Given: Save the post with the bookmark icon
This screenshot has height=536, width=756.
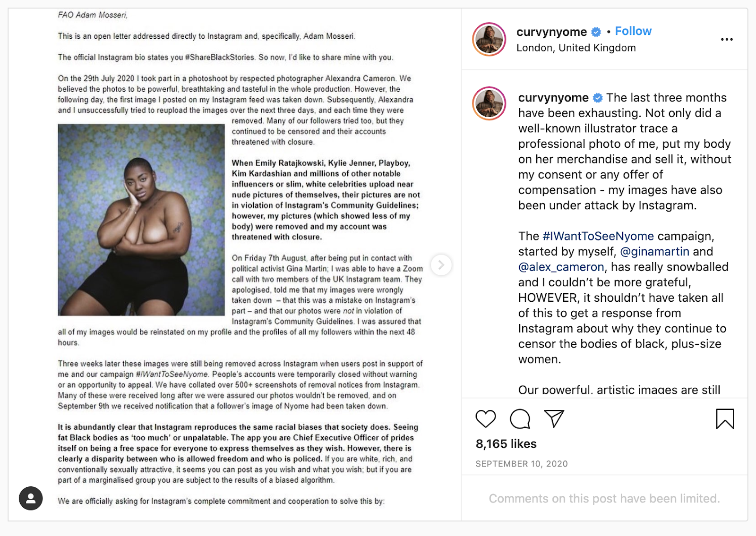Looking at the screenshot, I should (x=725, y=419).
